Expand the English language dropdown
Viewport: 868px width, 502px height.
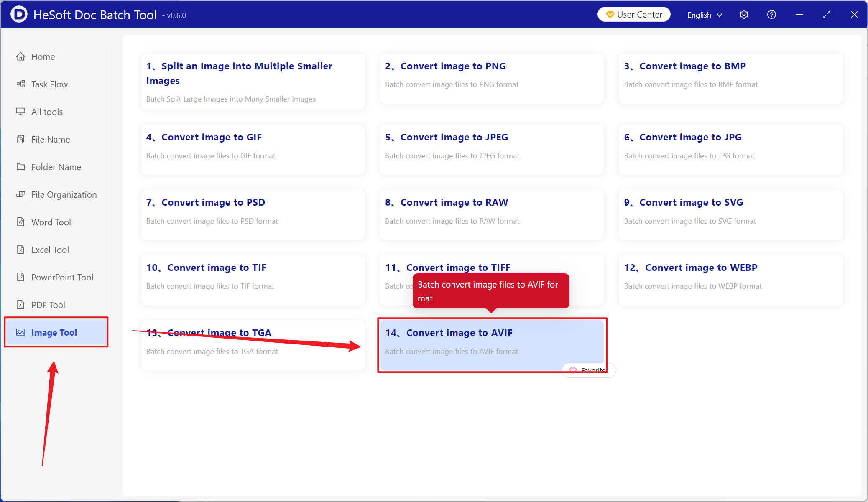(x=705, y=15)
